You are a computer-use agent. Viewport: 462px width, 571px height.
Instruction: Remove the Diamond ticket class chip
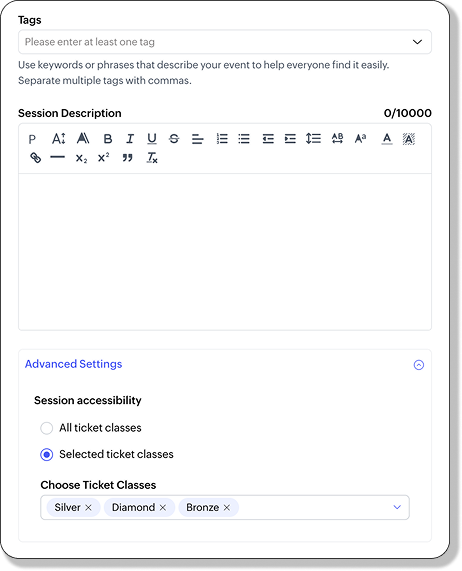163,507
